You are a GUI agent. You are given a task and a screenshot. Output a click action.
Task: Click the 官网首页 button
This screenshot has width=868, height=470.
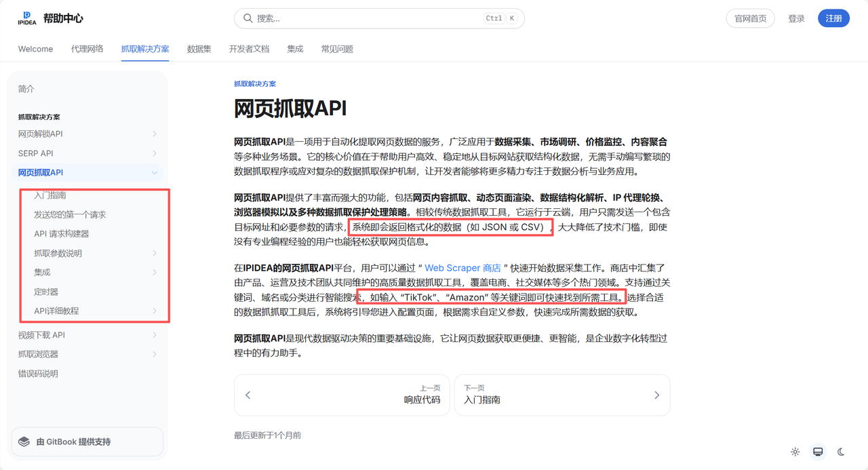751,18
